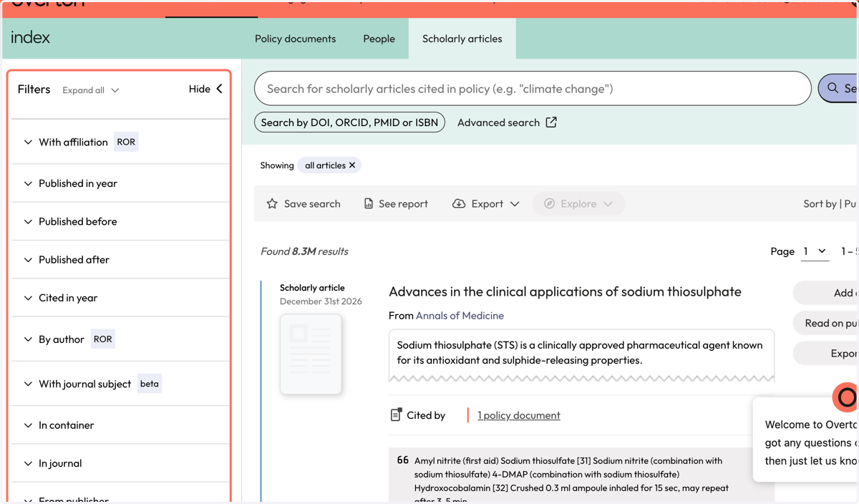Image resolution: width=859 pixels, height=504 pixels.
Task: Expand the Published before filter
Action: point(120,221)
